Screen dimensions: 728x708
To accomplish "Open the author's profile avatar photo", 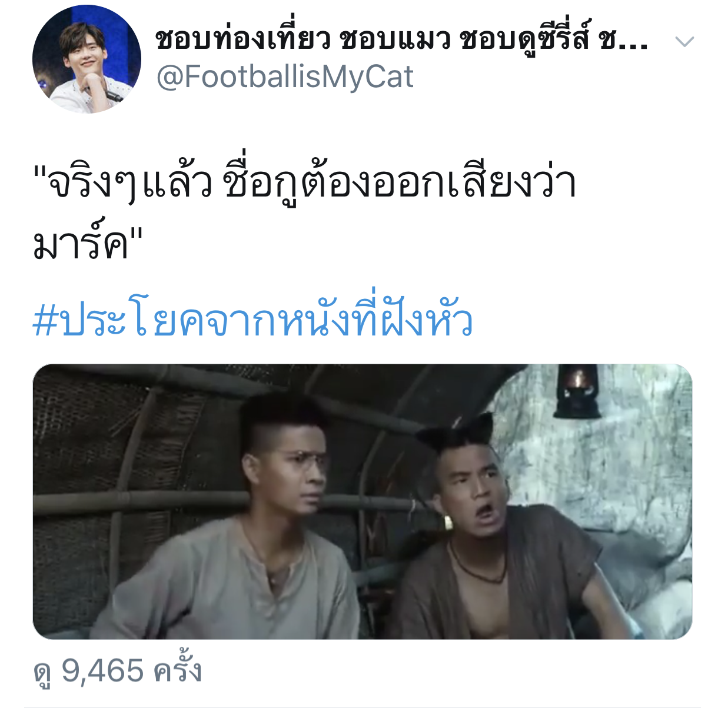I will pos(87,59).
